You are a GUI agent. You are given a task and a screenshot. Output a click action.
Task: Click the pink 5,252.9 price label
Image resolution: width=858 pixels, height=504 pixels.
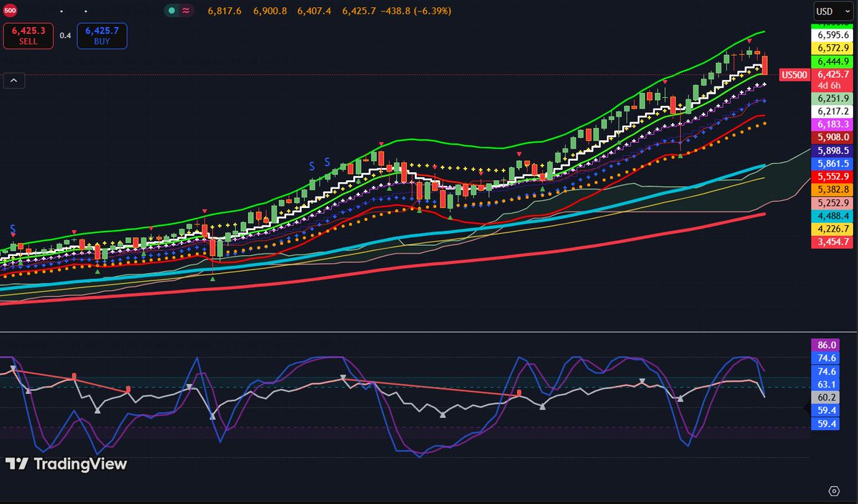[832, 203]
